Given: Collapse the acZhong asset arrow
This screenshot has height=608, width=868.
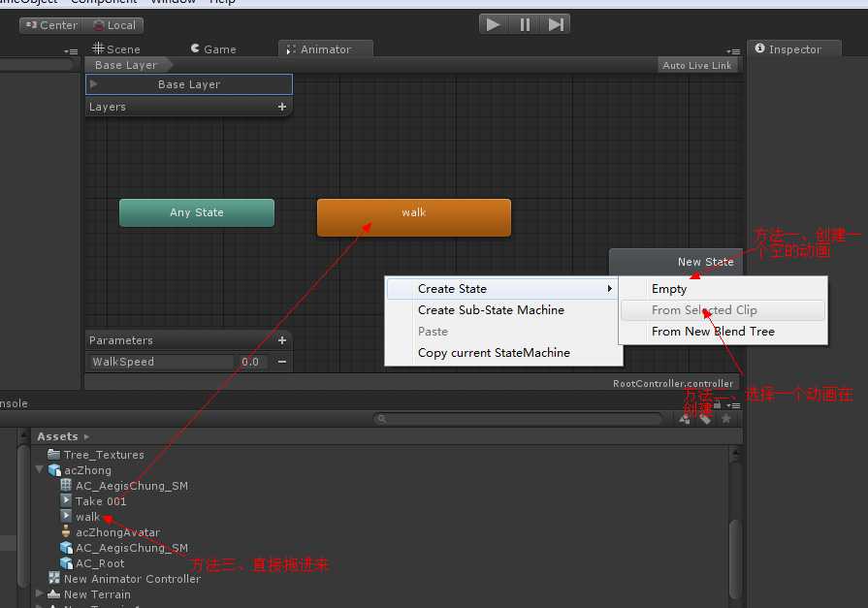Looking at the screenshot, I should tap(40, 469).
